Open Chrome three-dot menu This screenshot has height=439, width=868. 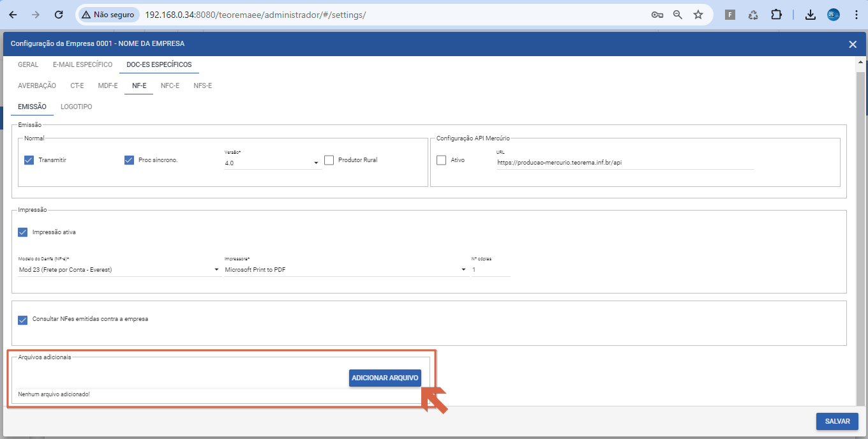pos(856,15)
